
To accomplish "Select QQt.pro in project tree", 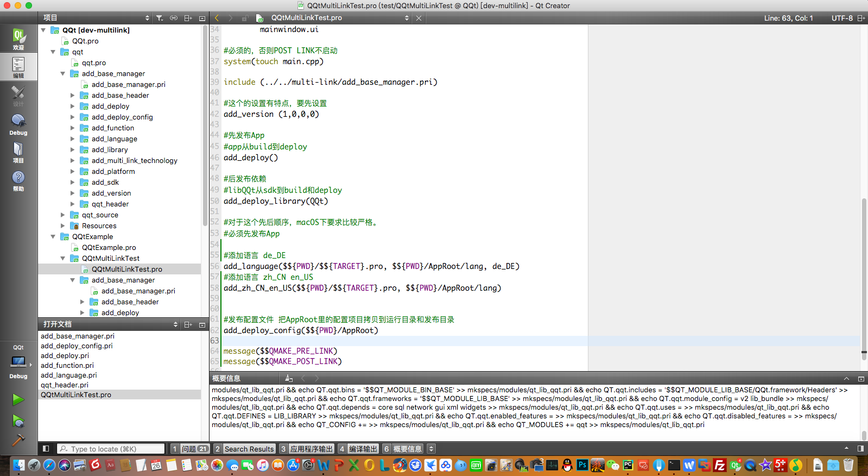I will point(85,41).
